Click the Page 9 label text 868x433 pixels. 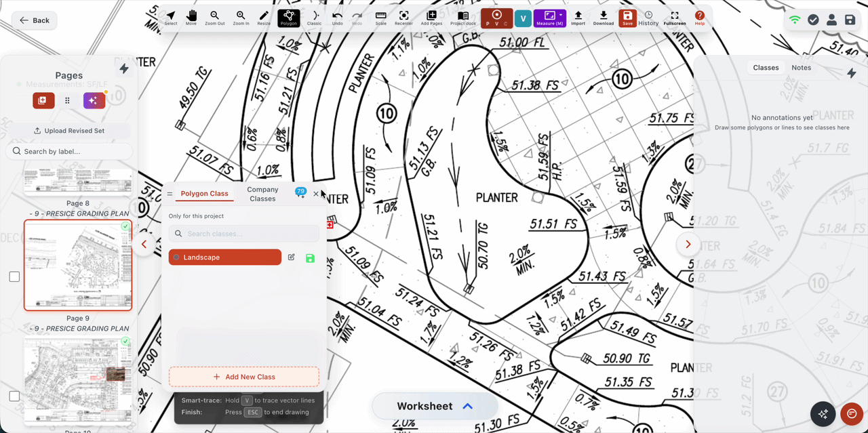[x=78, y=318]
